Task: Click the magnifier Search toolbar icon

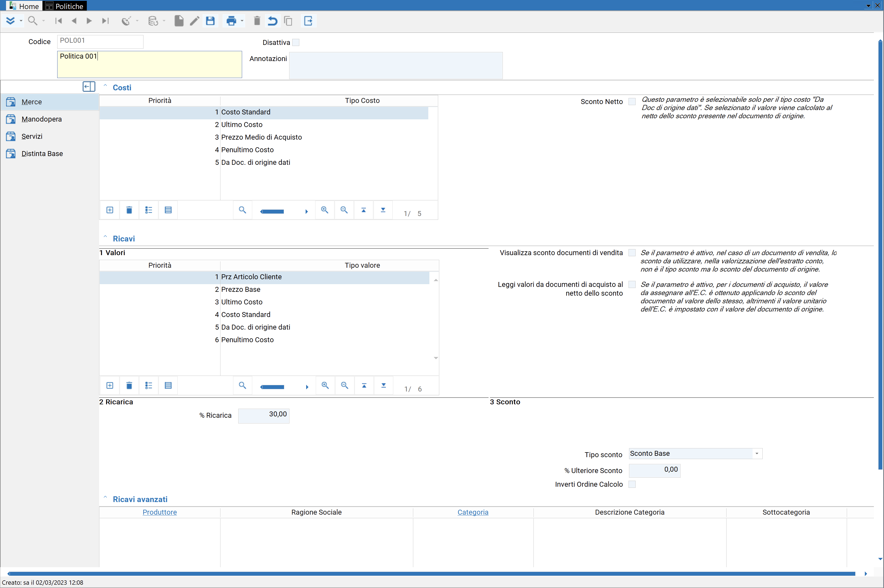Action: coord(33,21)
